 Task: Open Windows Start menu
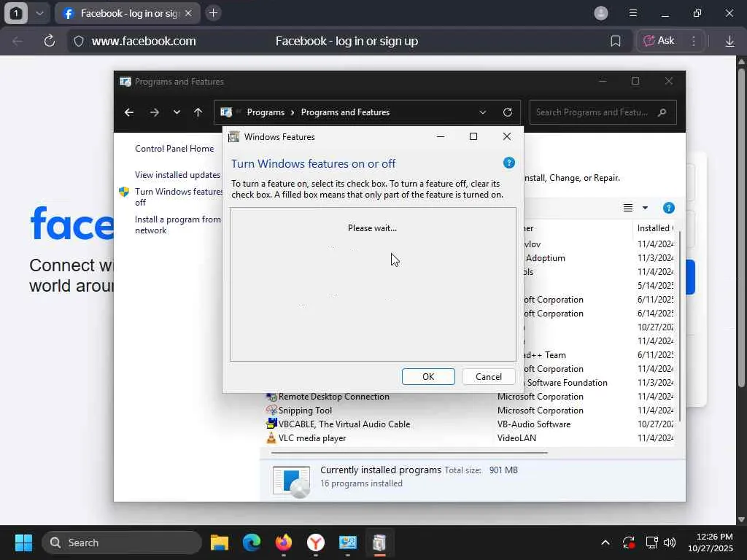(x=23, y=542)
